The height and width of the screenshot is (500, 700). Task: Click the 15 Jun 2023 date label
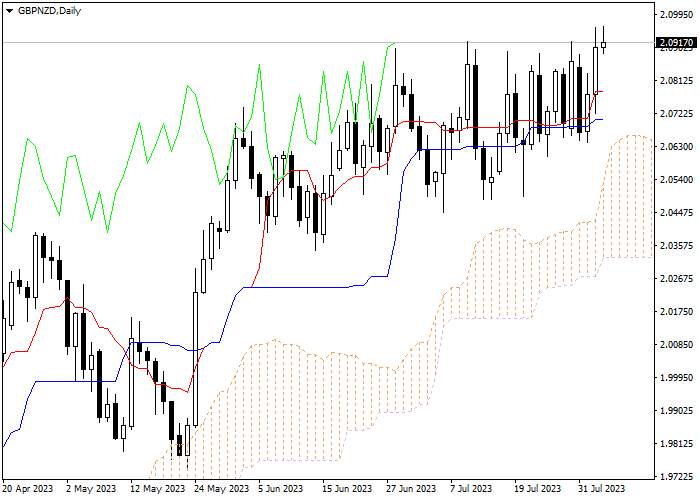tap(347, 488)
